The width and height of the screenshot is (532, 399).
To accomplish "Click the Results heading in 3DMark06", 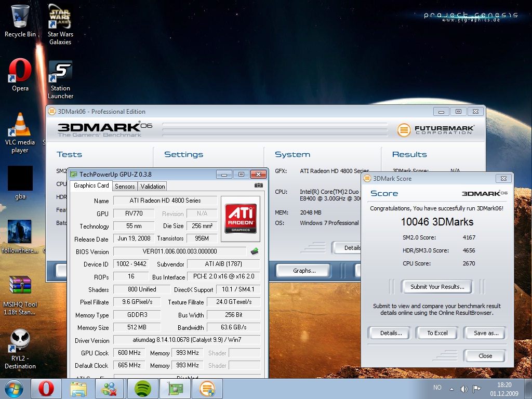I will [409, 154].
